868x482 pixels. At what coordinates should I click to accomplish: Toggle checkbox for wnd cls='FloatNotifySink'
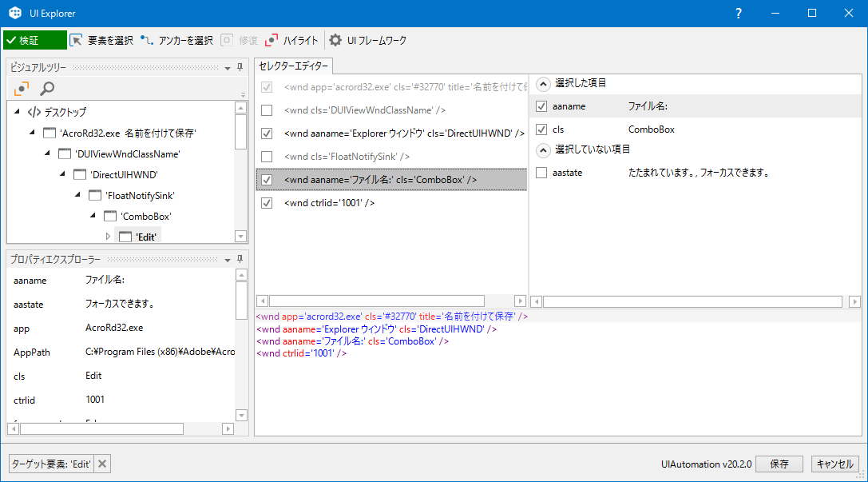click(267, 157)
